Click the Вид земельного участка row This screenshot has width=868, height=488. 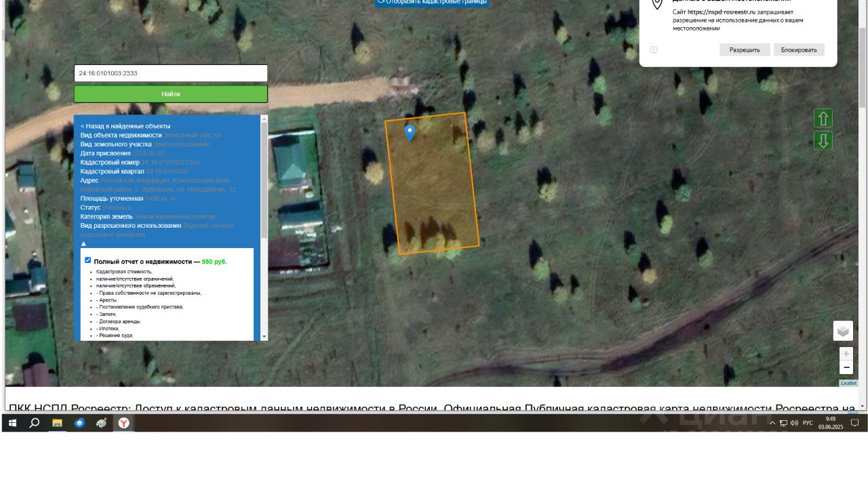[145, 144]
